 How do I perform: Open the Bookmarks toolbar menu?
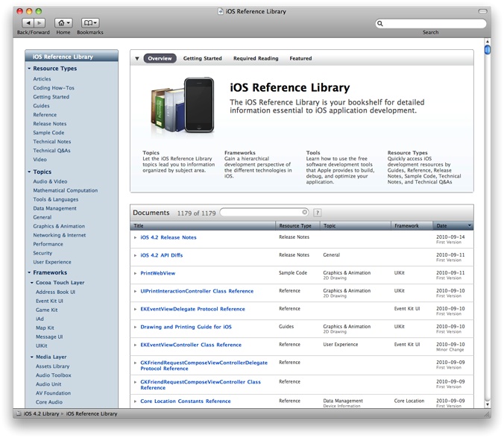(x=90, y=23)
